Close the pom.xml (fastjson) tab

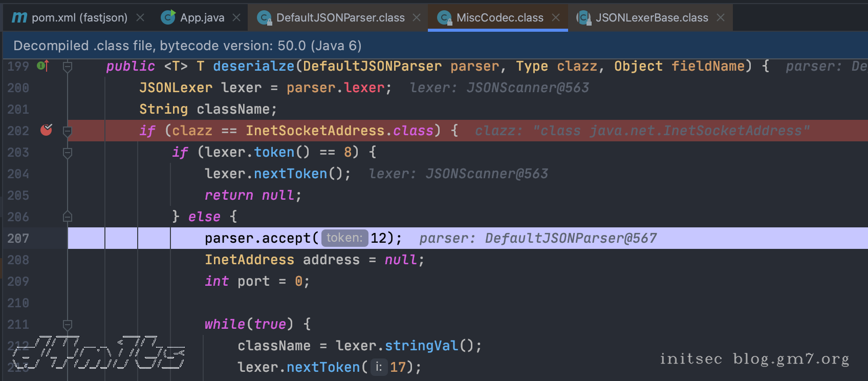click(x=140, y=17)
